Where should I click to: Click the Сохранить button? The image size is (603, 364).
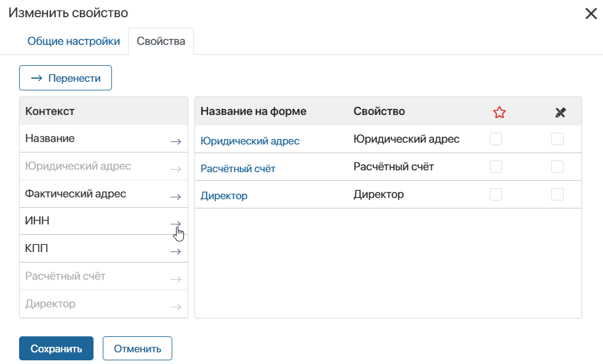56,348
